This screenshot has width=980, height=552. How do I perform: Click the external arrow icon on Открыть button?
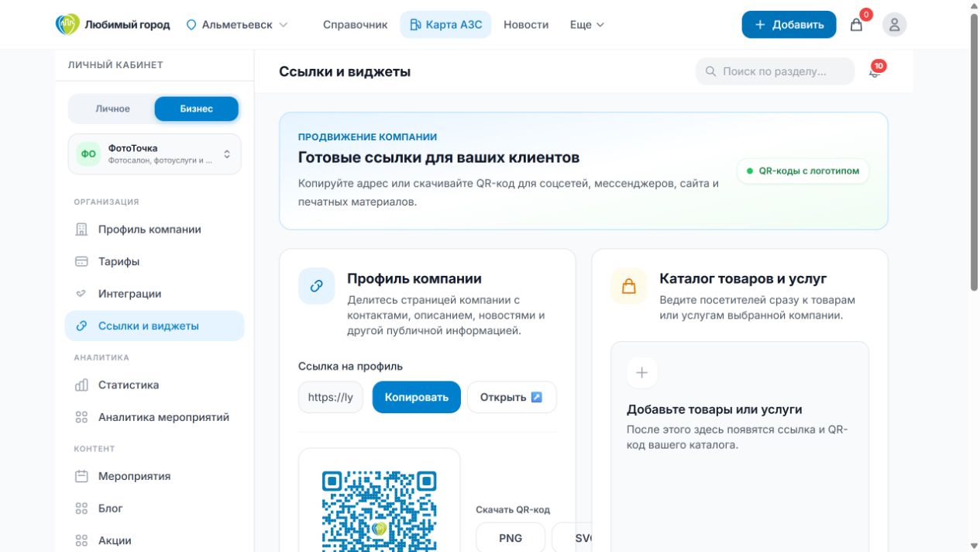pos(537,397)
